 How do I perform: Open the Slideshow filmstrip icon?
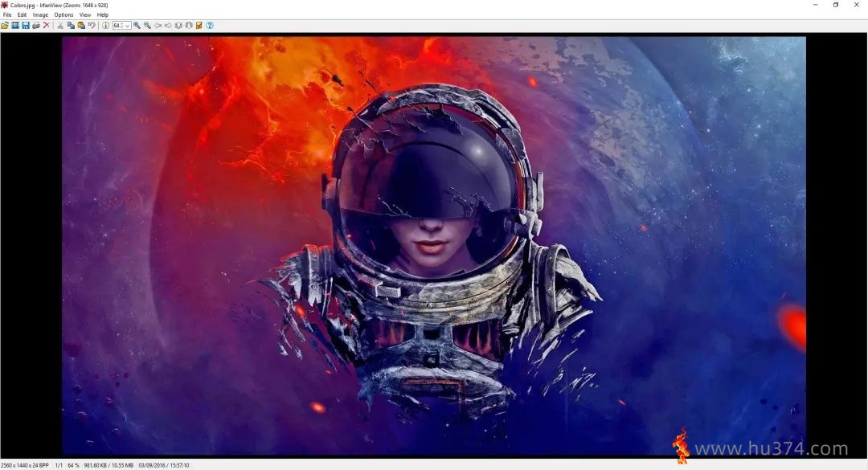point(15,26)
